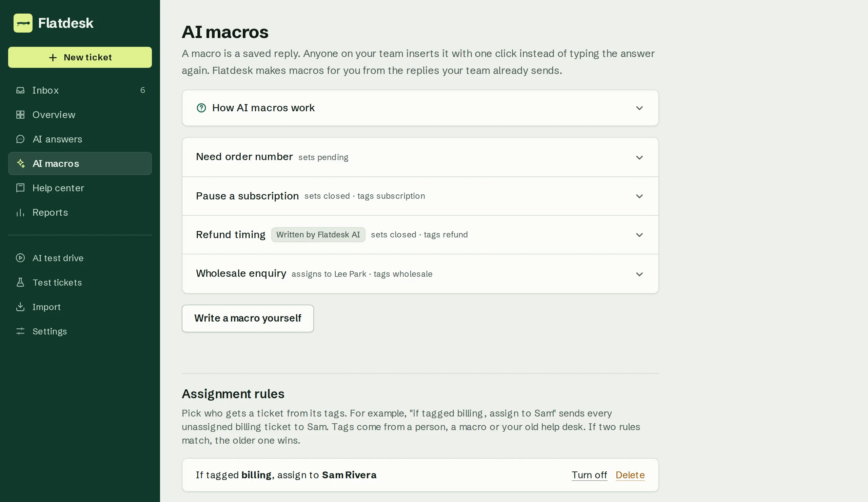The image size is (868, 502).
Task: Click "assigns to Lee Park · tags wholesale" text
Action: click(362, 274)
